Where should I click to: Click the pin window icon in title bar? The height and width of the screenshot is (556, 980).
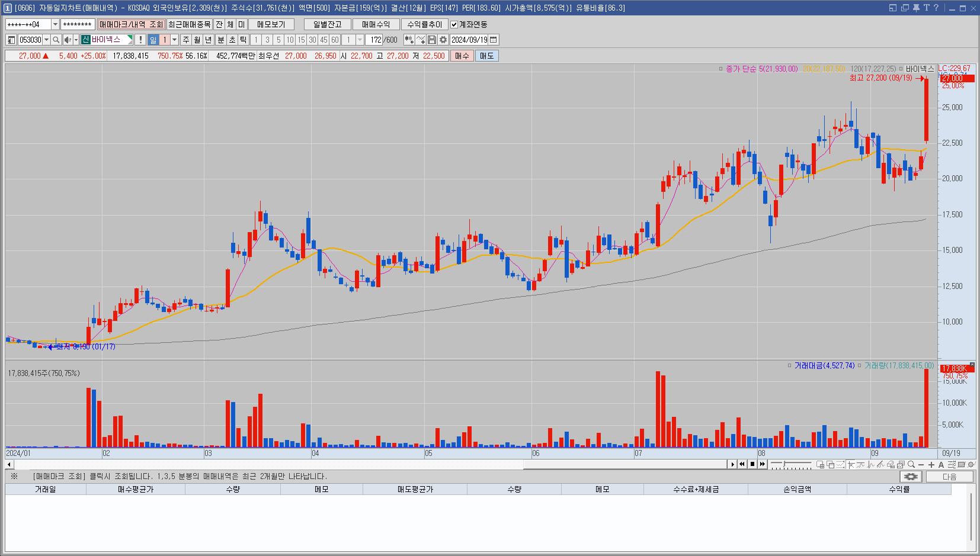915,8
